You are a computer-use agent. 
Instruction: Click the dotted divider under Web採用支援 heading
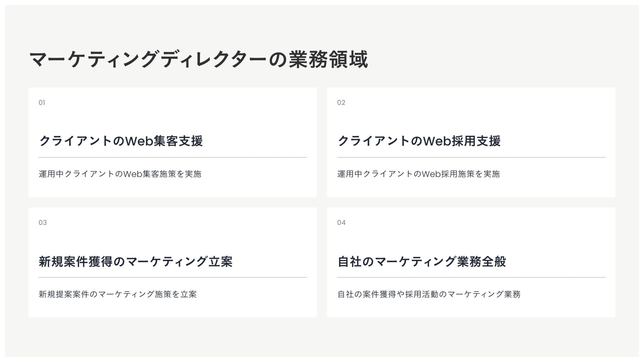471,157
